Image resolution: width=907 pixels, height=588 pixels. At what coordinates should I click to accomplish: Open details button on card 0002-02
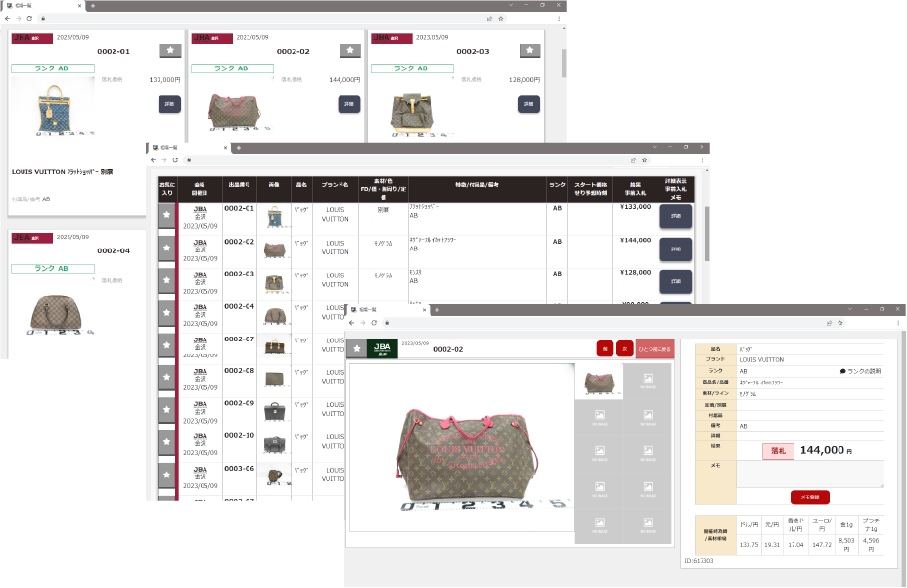tap(349, 104)
